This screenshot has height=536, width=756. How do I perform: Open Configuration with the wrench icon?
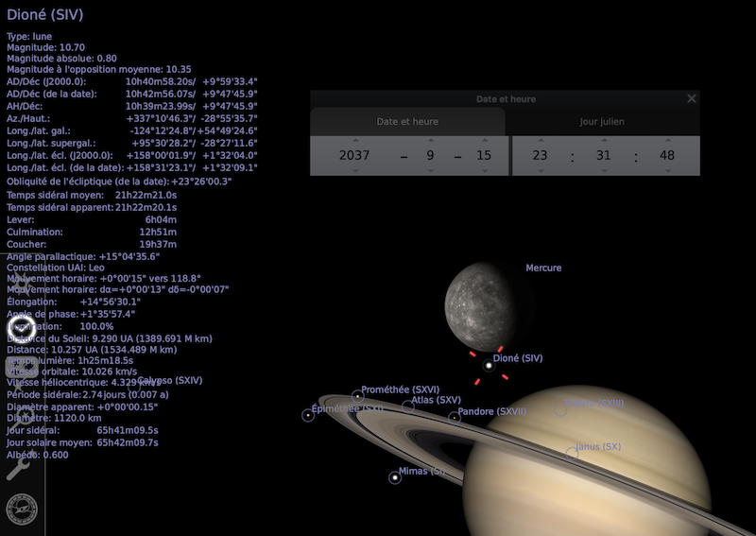tap(20, 465)
